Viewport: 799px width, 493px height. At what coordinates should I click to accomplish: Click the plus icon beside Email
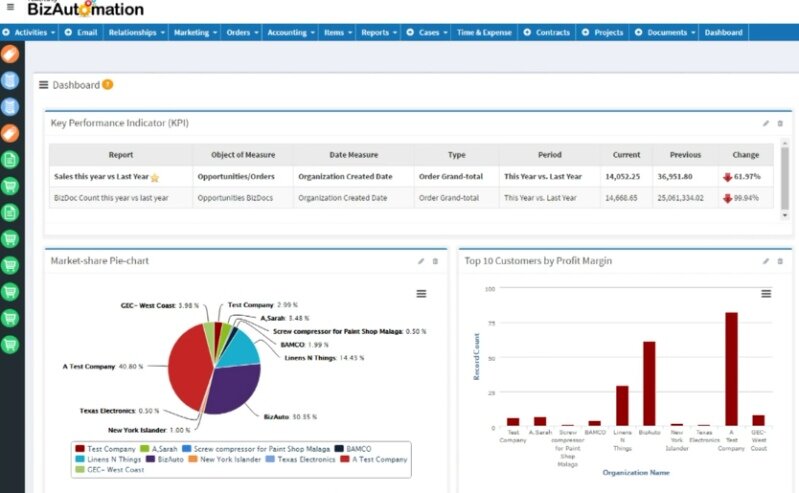click(68, 32)
